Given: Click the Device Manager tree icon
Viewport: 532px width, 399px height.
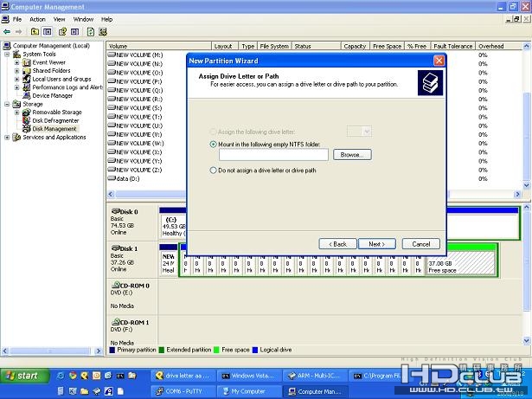Looking at the screenshot, I should pos(27,96).
